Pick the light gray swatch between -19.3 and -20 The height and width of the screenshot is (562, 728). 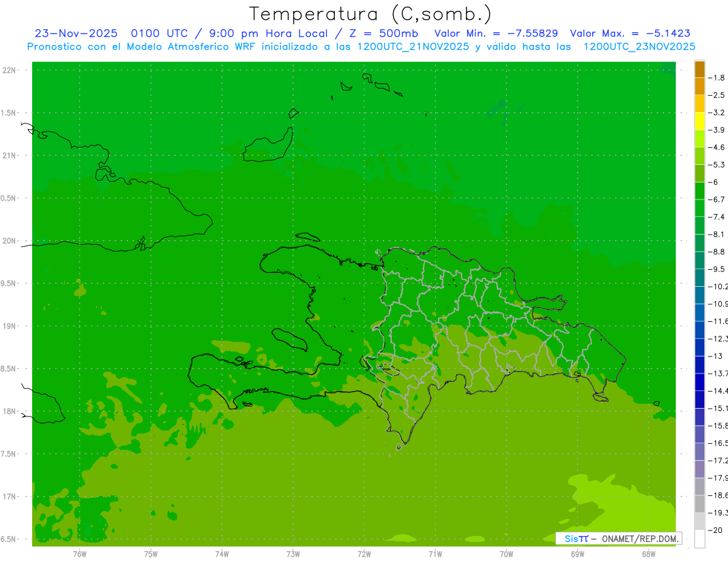699,521
